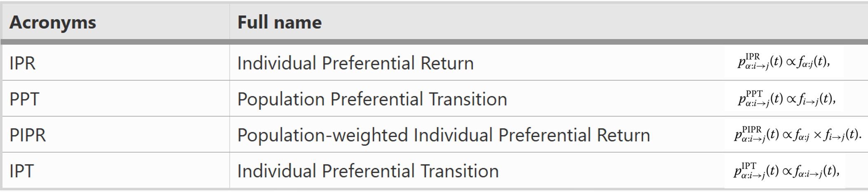Select the IPR acronym cell

22,63
